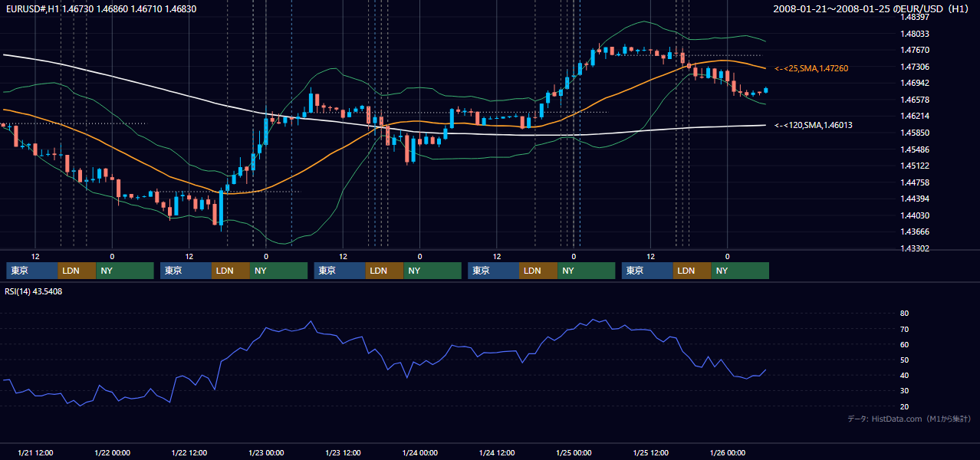
Task: Click RSI scale value 20
Action: pos(904,406)
